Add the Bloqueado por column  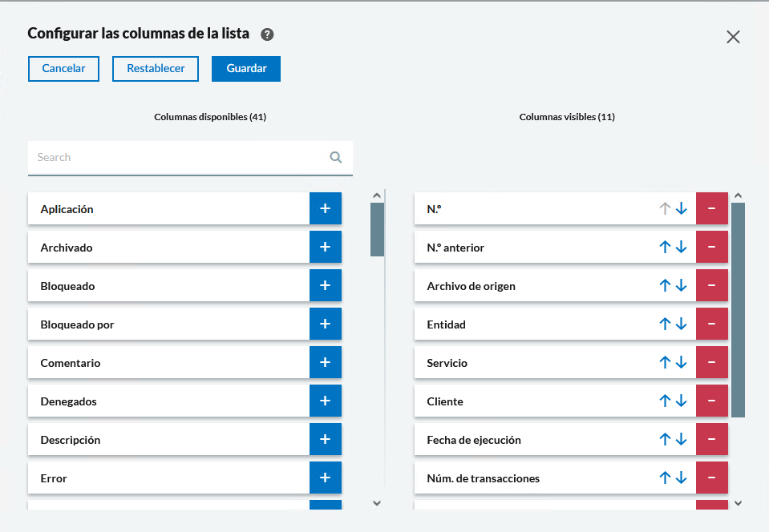click(325, 324)
